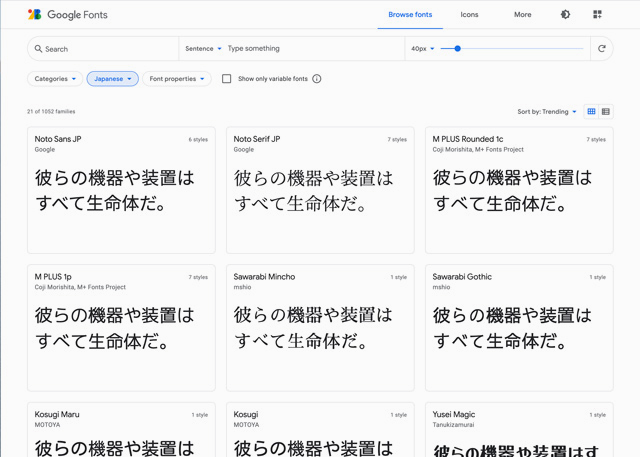Open the M PLUS 1p font card
Viewport: 640px width, 457px height.
121,328
